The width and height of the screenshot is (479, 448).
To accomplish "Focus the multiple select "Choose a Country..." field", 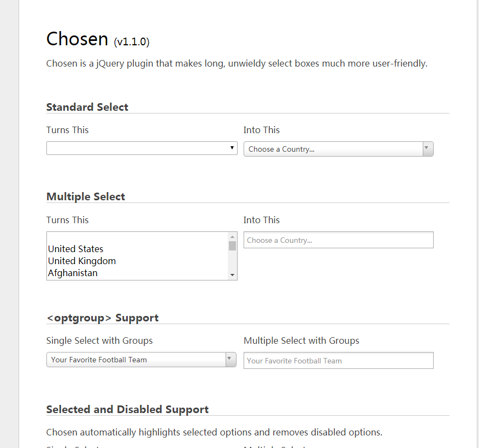I will (x=338, y=240).
